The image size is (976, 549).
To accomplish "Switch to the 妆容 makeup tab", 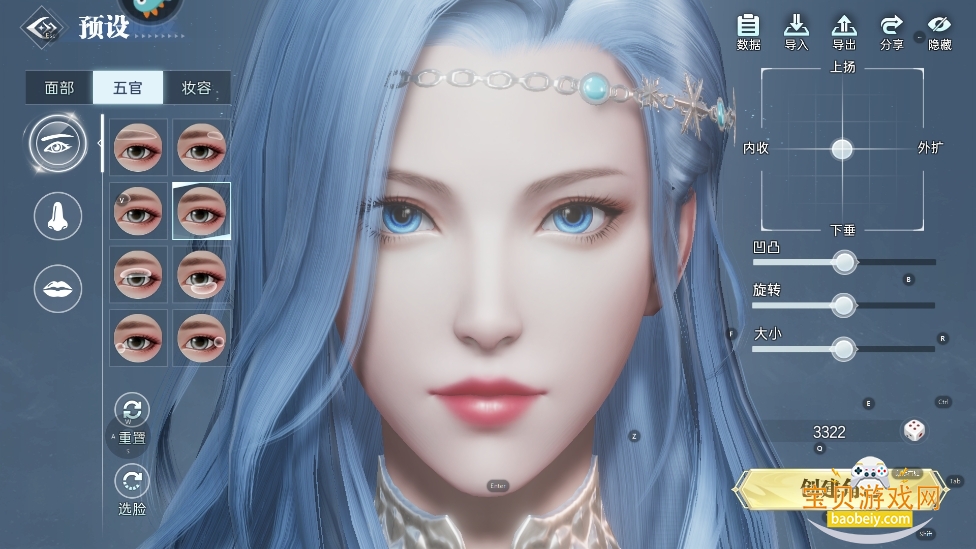I will click(196, 88).
